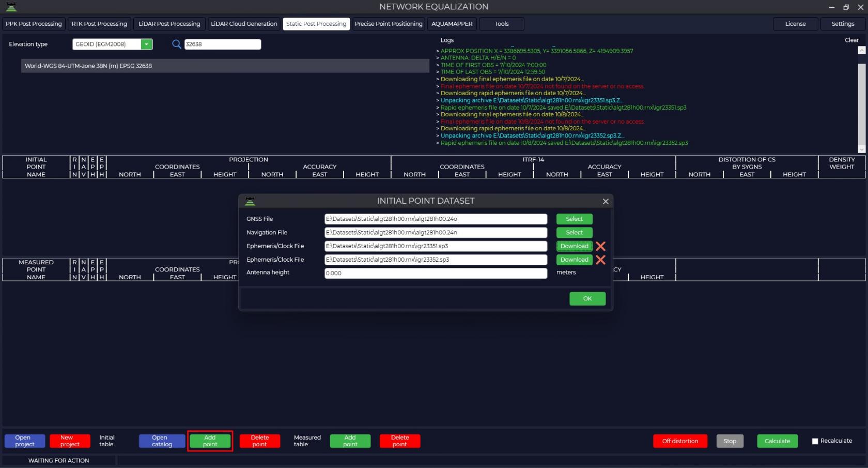Screen dimensions: 868x468
Task: Clear the logs
Action: click(851, 40)
